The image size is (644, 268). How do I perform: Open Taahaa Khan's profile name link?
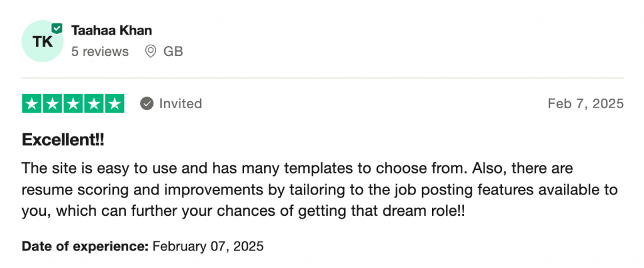(x=111, y=30)
